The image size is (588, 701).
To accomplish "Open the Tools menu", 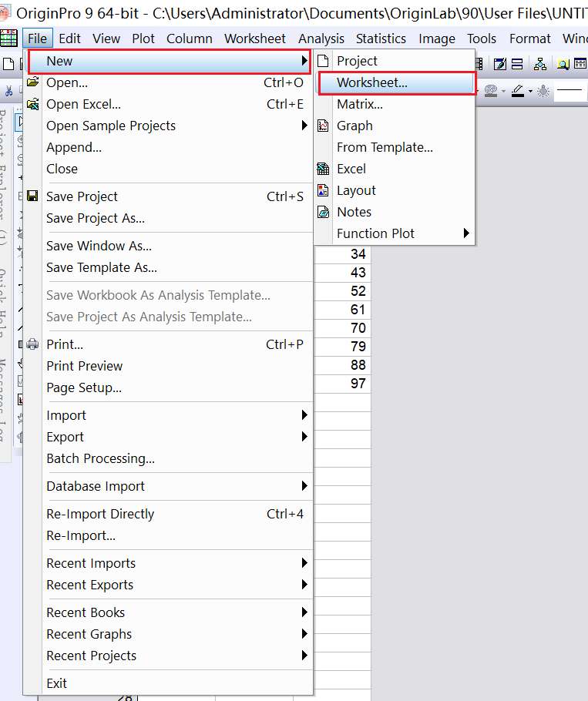I will pyautogui.click(x=482, y=39).
